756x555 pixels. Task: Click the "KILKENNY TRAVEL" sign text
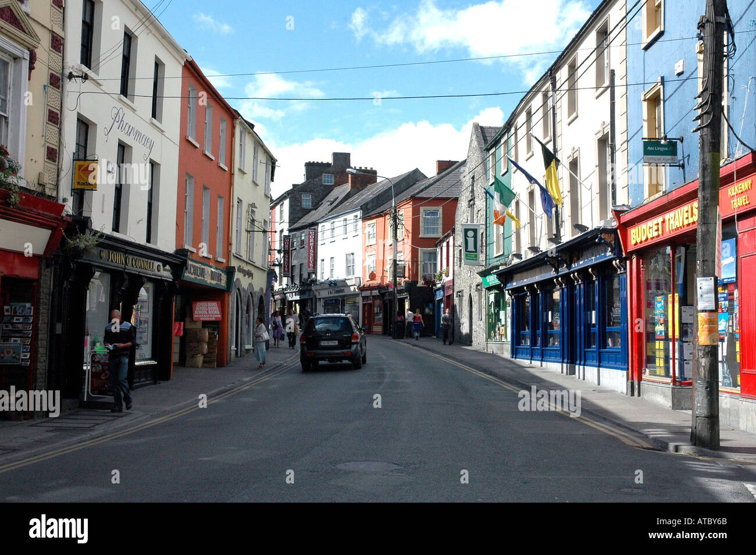(x=740, y=194)
